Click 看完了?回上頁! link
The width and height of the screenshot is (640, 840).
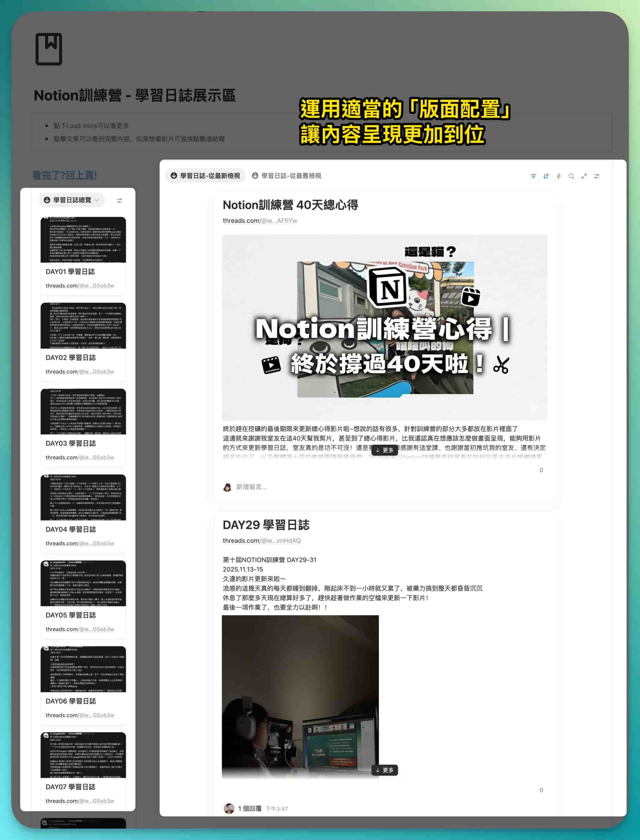64,175
